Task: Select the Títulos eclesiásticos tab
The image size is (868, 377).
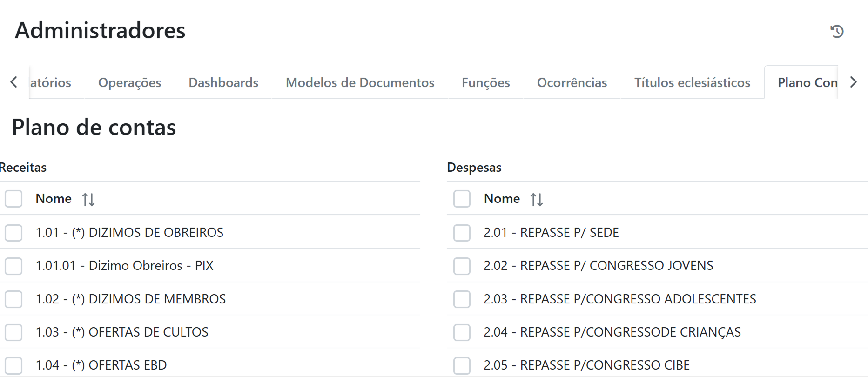Action: (x=692, y=82)
